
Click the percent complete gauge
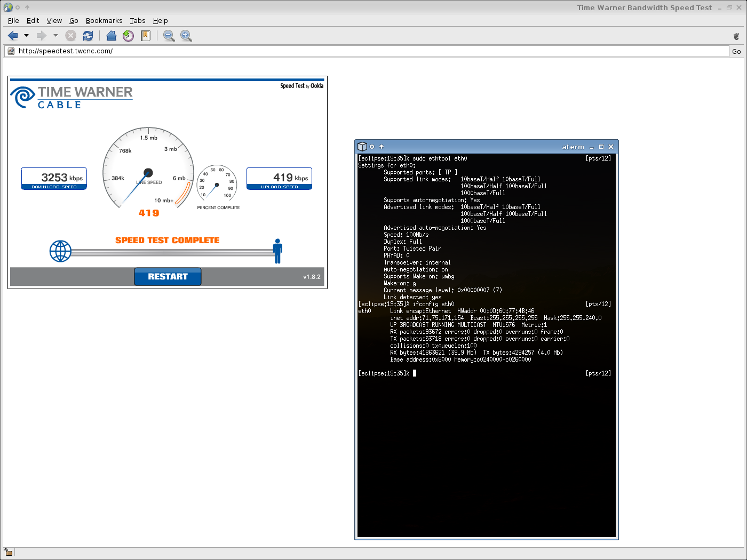coord(217,182)
